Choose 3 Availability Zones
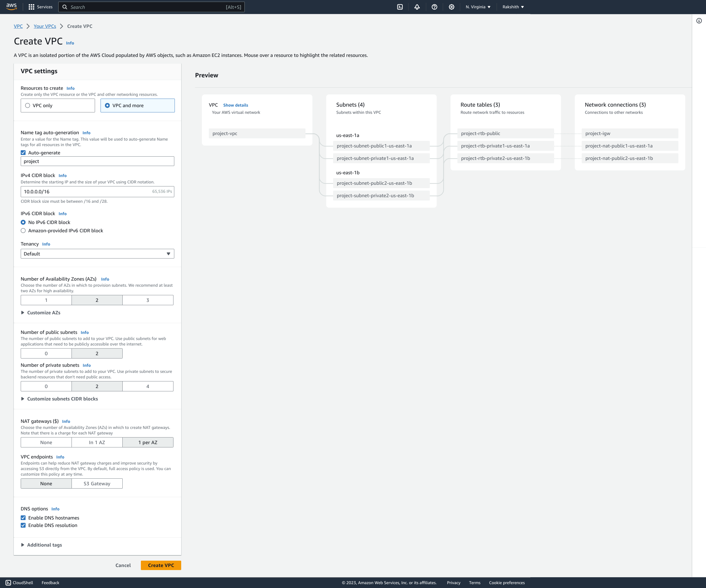Image resolution: width=706 pixels, height=588 pixels. pos(148,300)
